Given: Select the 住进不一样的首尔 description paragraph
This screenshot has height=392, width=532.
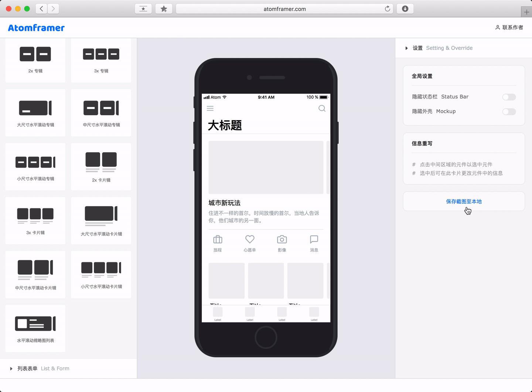Looking at the screenshot, I should [x=264, y=217].
